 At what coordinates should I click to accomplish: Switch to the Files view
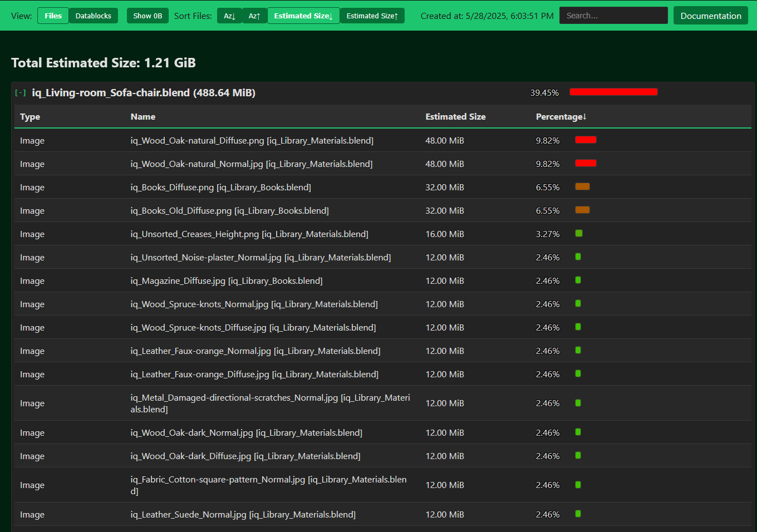click(53, 16)
